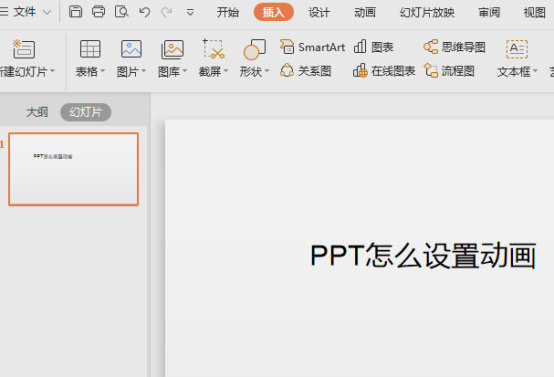Click the new slide icon
This screenshot has width=554, height=377.
click(x=24, y=49)
